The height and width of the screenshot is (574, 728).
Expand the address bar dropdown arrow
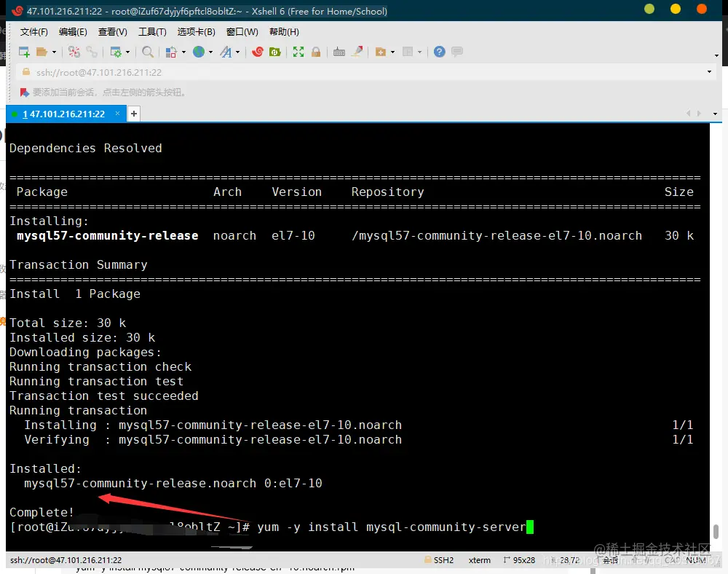pyautogui.click(x=709, y=72)
